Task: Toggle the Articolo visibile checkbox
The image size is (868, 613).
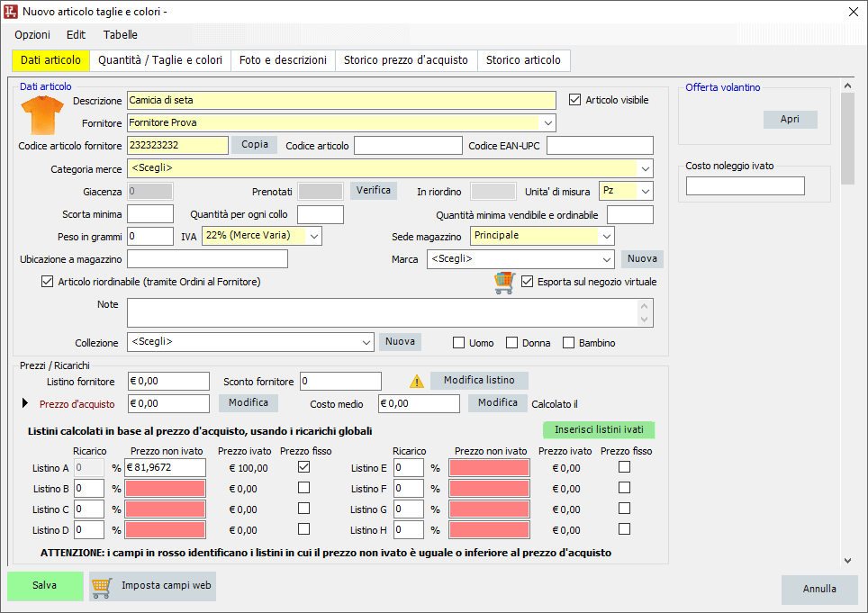Action: tap(575, 100)
